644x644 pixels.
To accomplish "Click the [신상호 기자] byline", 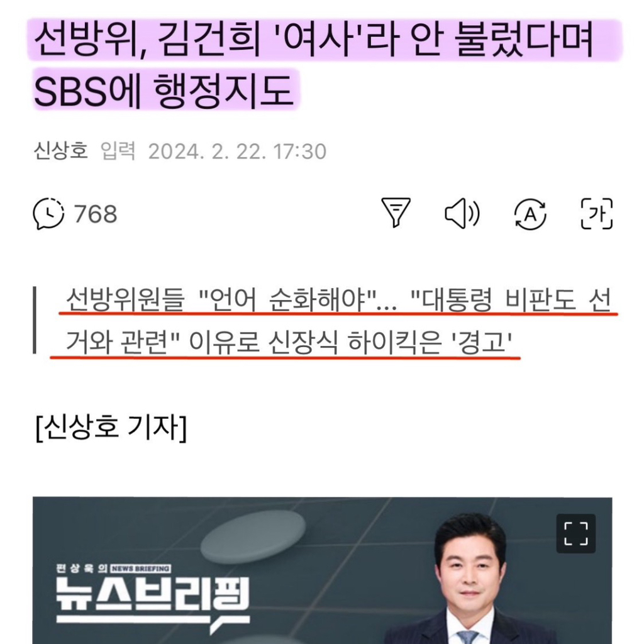I will point(111,428).
